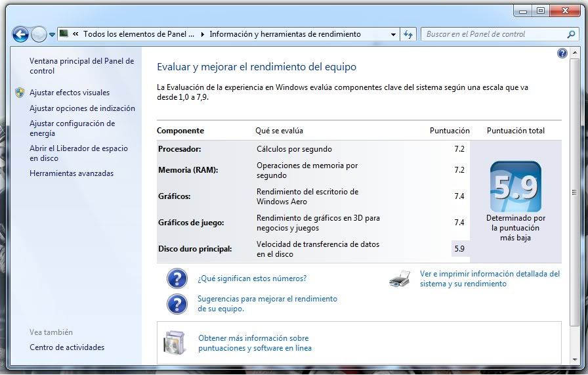Open 'Ajustar opciones de indización' link
588x375 pixels.
(82, 108)
